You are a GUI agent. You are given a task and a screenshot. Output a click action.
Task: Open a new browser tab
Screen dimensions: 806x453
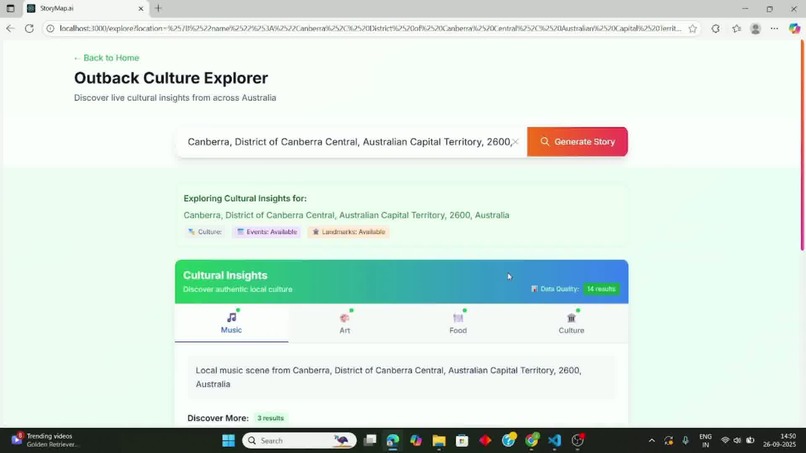pos(158,8)
